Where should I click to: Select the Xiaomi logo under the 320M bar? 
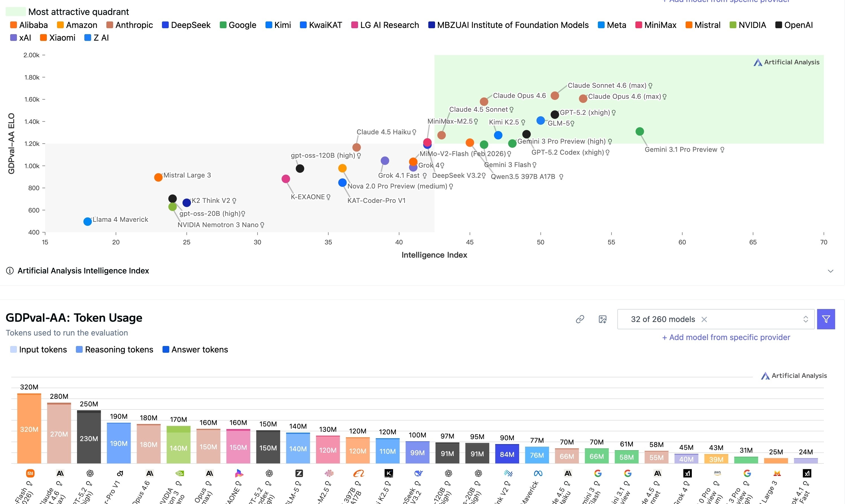point(30,473)
